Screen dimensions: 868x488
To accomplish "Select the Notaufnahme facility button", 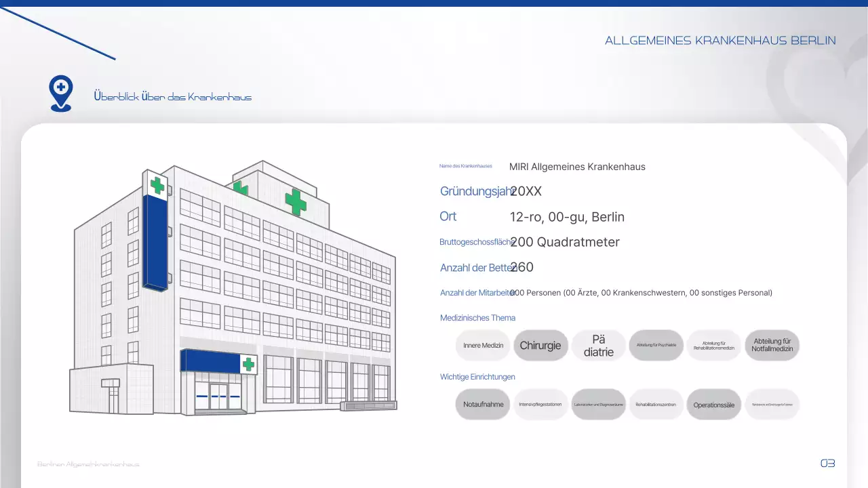I will 483,404.
